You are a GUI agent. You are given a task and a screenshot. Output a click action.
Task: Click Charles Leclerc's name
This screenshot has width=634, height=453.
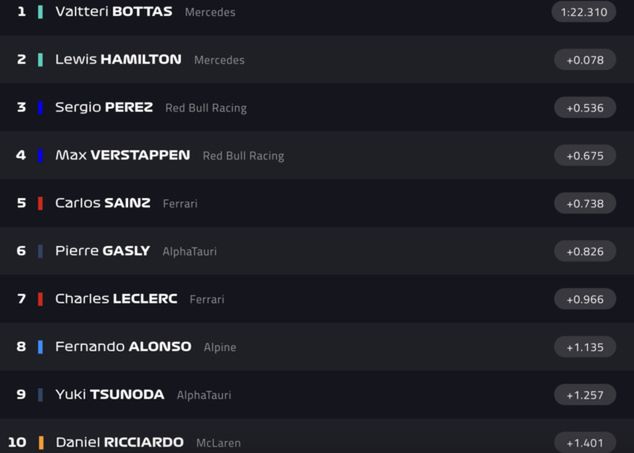click(116, 299)
